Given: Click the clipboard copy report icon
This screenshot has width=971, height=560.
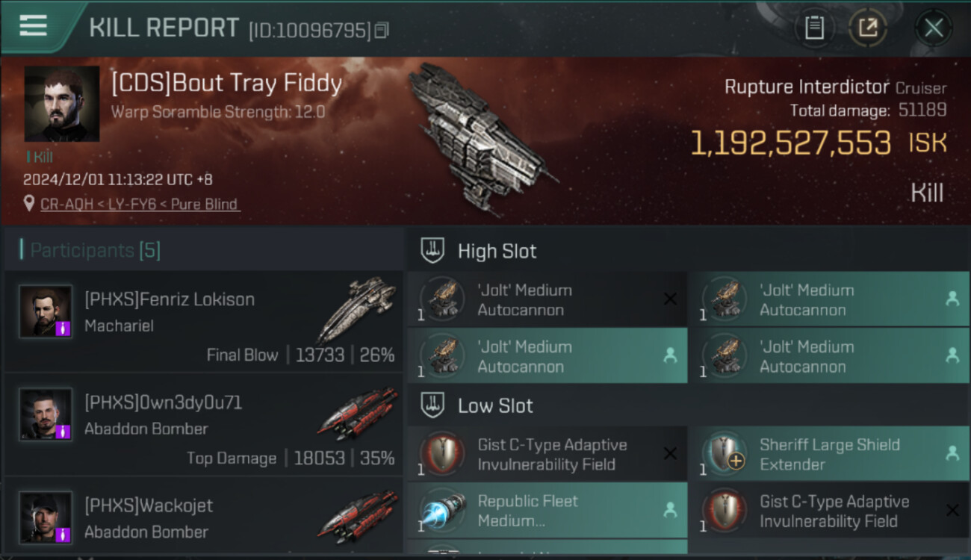Looking at the screenshot, I should tap(814, 28).
